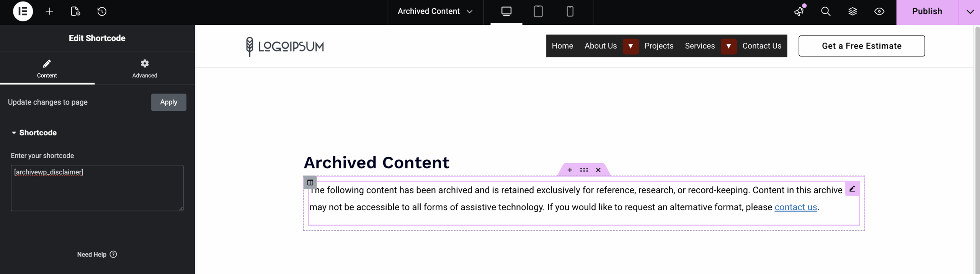The height and width of the screenshot is (274, 980).
Task: Select the Content tab
Action: 47,68
